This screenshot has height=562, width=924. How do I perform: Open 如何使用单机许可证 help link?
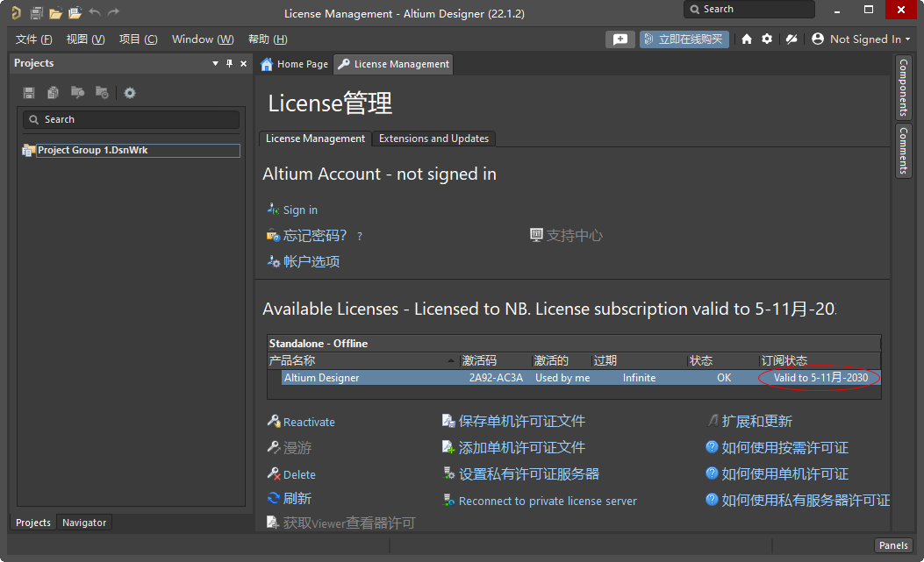pyautogui.click(x=785, y=474)
